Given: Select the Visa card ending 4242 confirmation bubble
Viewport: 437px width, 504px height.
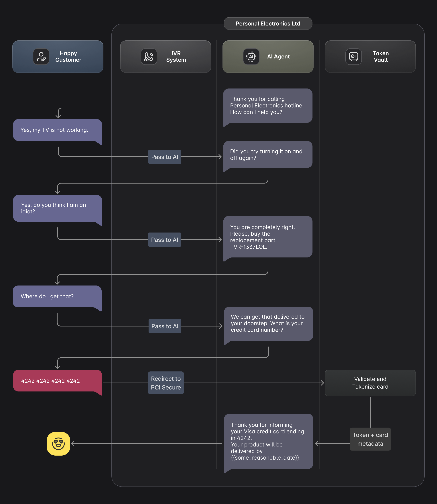Looking at the screenshot, I should click(x=268, y=441).
